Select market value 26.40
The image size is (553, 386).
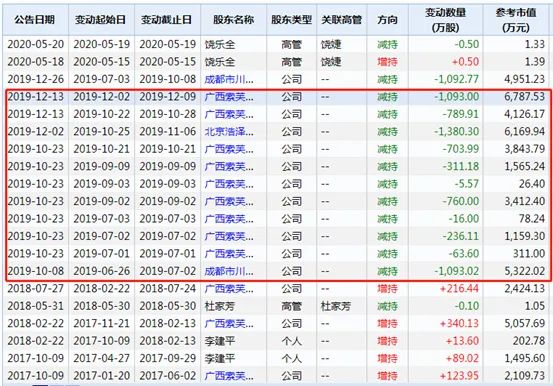click(x=532, y=184)
